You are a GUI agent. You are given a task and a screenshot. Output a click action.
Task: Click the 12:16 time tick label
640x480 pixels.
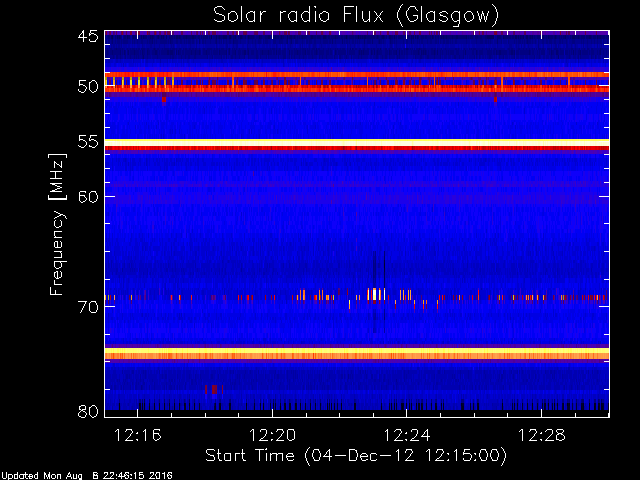(x=138, y=435)
